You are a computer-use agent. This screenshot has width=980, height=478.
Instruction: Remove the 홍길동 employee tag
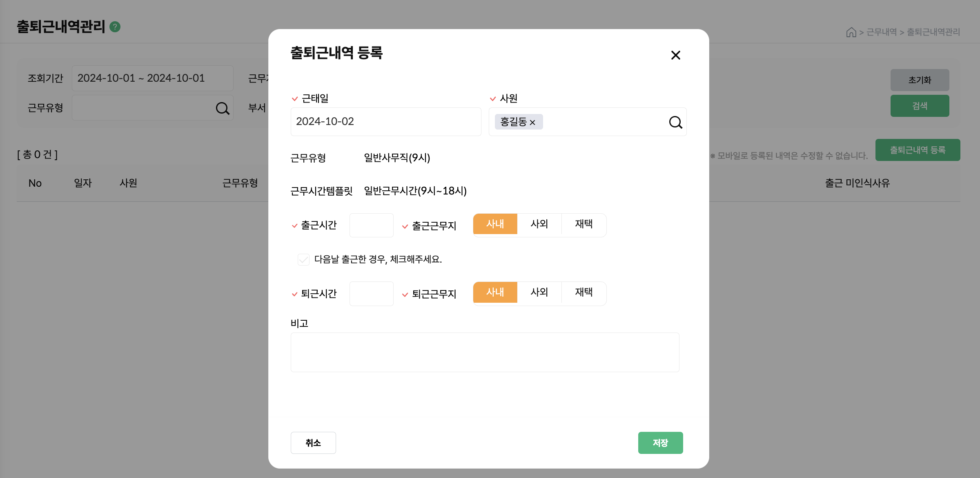[532, 123]
